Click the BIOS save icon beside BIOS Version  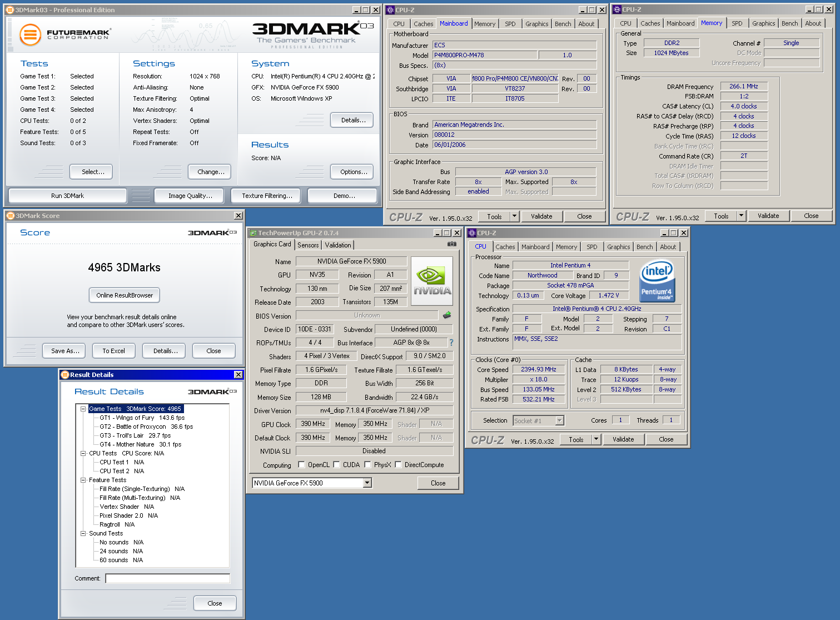tap(447, 315)
